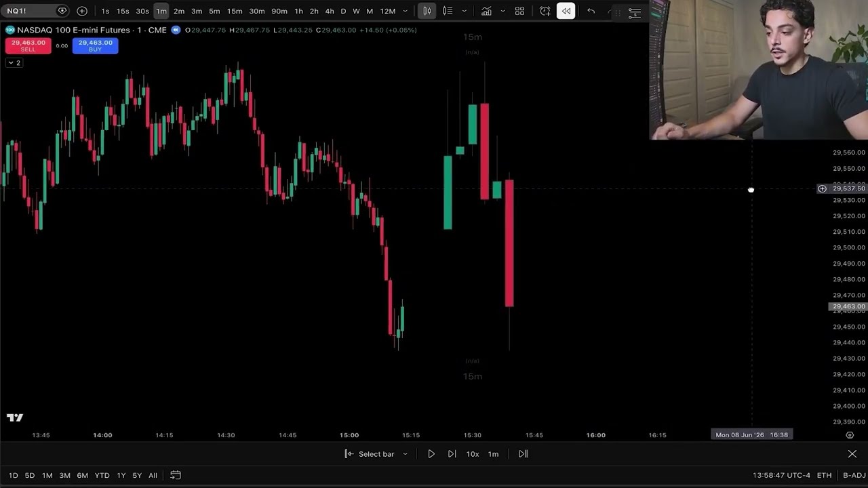Switch to the 1h timeframe

(x=298, y=11)
